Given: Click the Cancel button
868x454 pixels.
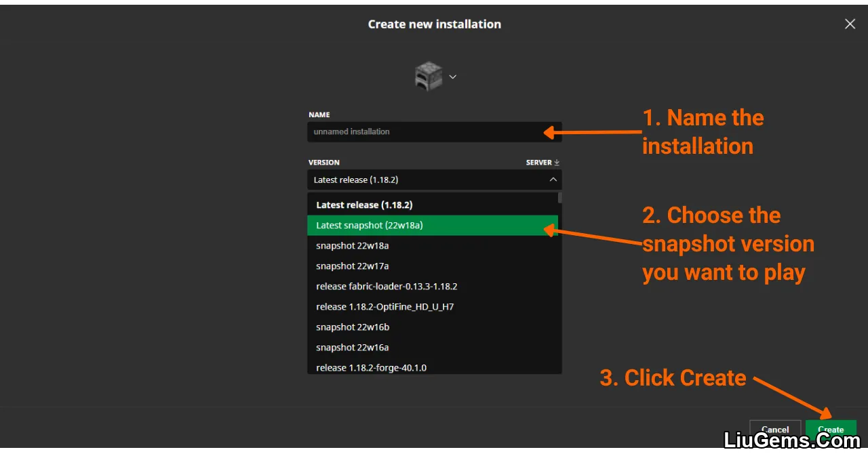Looking at the screenshot, I should 775,429.
